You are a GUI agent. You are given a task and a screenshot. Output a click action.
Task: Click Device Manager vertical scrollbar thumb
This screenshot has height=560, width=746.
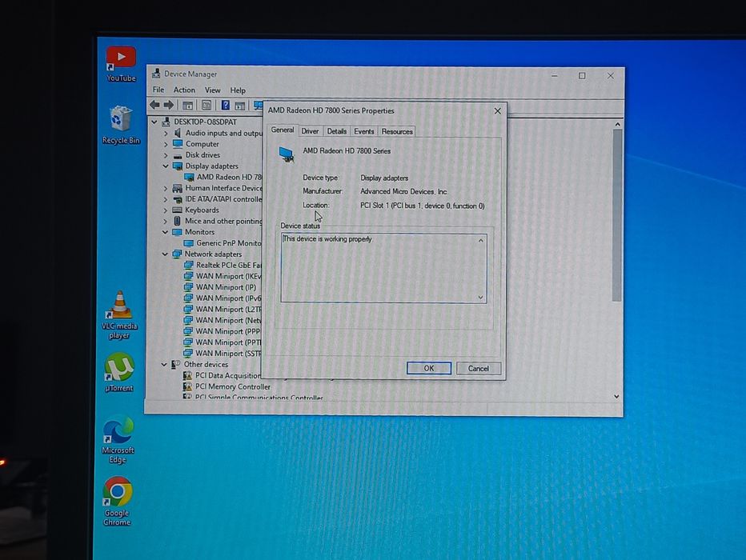617,215
